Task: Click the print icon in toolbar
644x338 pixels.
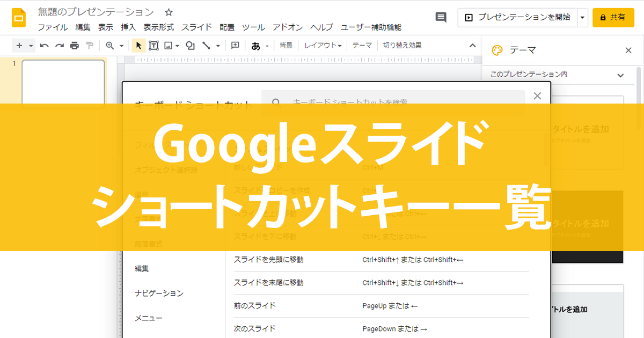Action: 75,46
